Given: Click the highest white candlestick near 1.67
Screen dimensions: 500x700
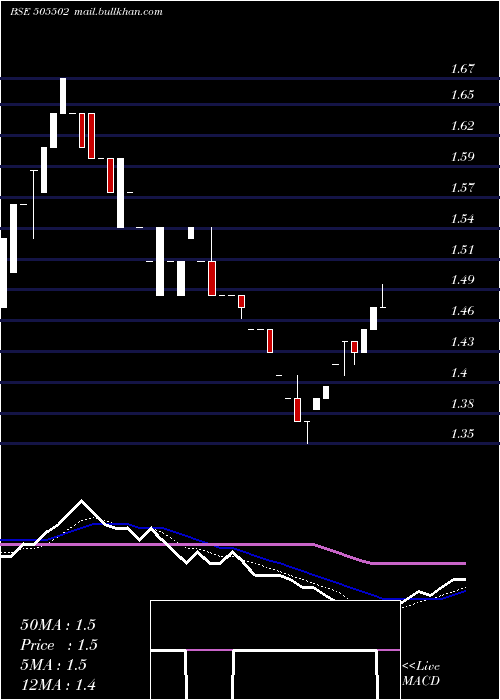Looking at the screenshot, I should pyautogui.click(x=63, y=96).
